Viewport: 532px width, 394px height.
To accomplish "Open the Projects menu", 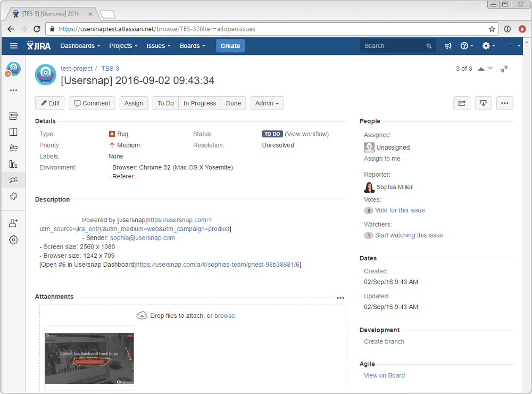I will point(123,46).
